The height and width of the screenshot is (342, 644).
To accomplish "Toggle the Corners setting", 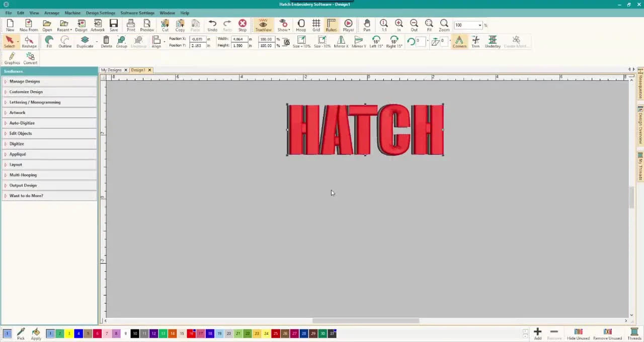I will click(459, 42).
